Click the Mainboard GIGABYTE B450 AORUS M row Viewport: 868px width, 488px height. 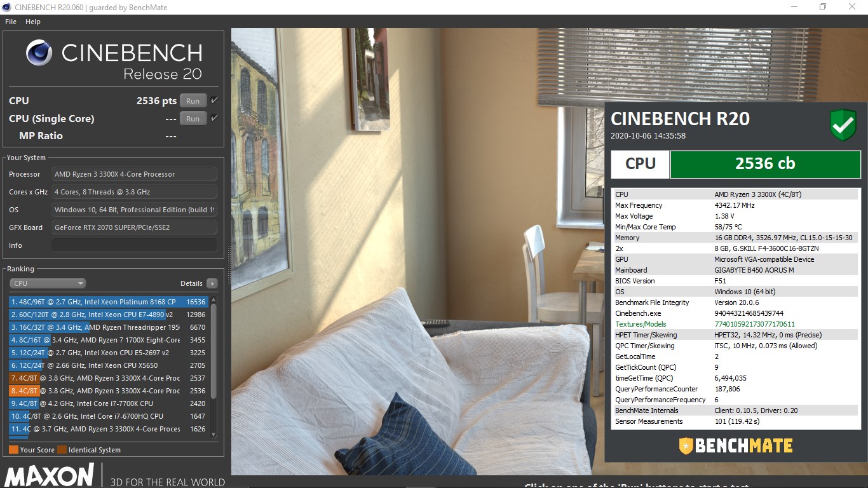coord(735,270)
